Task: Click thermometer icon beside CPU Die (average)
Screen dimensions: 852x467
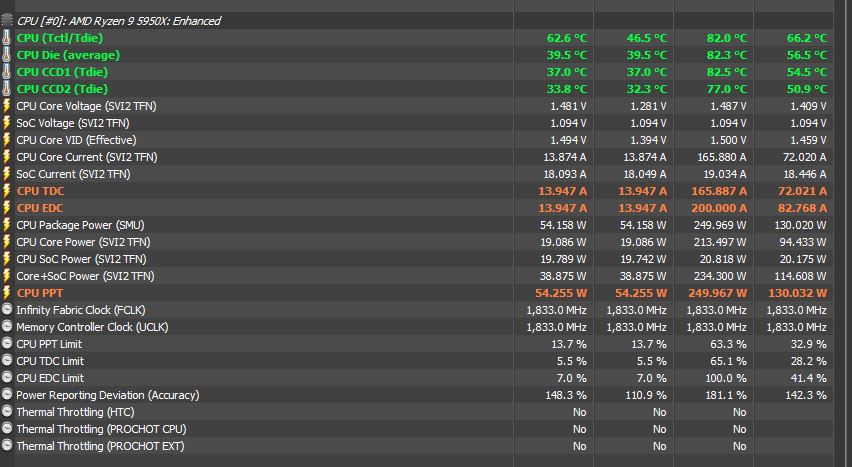Action: [x=7, y=55]
